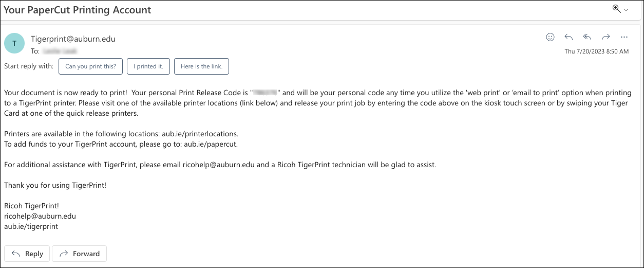Open the more actions ellipsis menu

click(624, 37)
